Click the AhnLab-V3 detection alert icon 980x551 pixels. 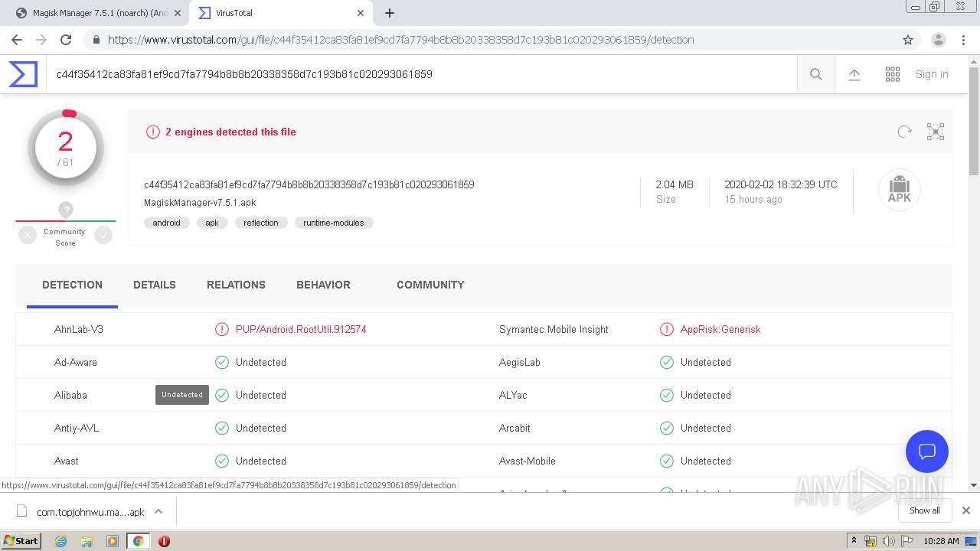[x=222, y=329]
